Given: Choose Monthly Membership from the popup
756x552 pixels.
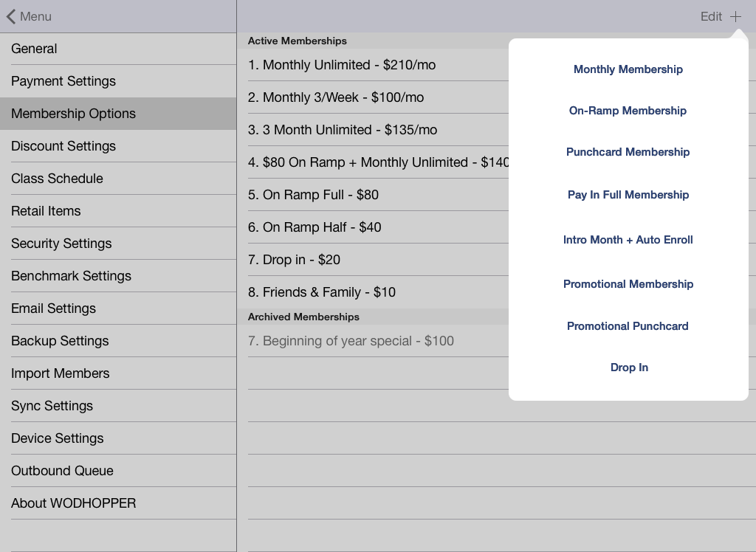Looking at the screenshot, I should point(628,69).
